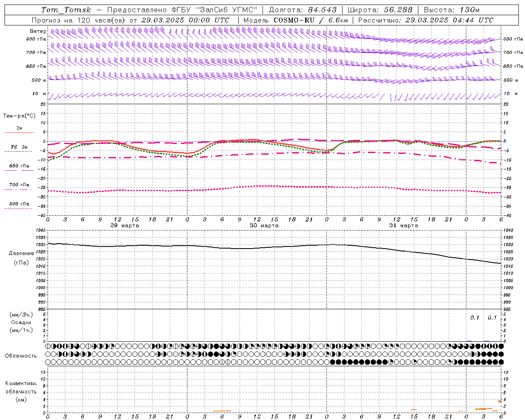
Task: Click the Осадки precipitation label
Action: pyautogui.click(x=21, y=322)
